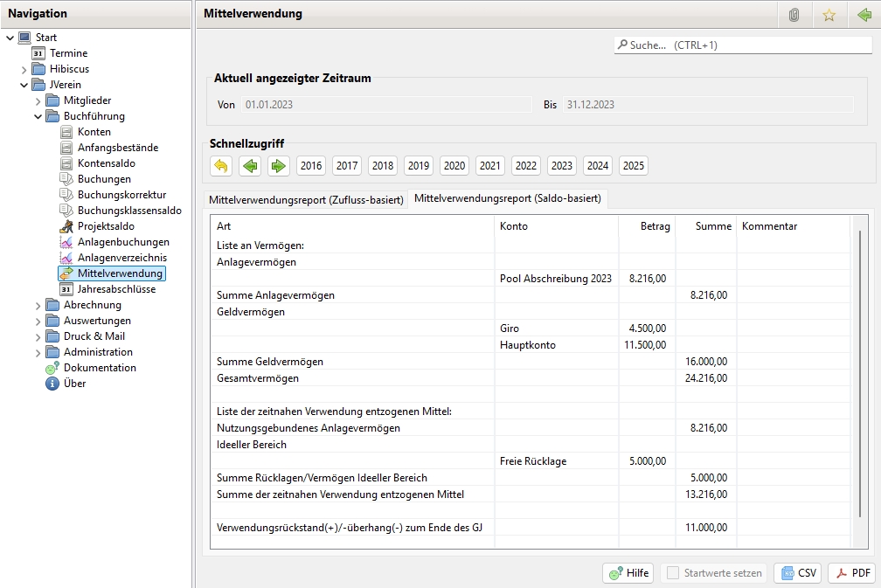Expand the Hibiscus folder

[x=24, y=69]
